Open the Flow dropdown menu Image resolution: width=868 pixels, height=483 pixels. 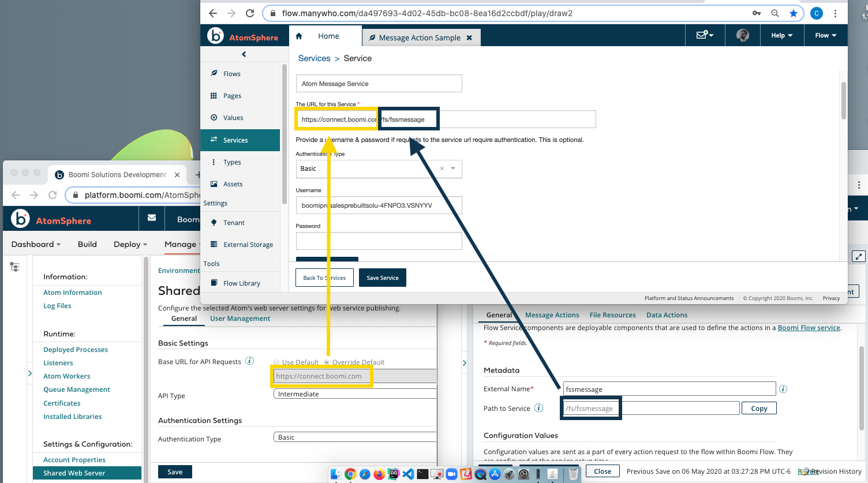pos(826,35)
